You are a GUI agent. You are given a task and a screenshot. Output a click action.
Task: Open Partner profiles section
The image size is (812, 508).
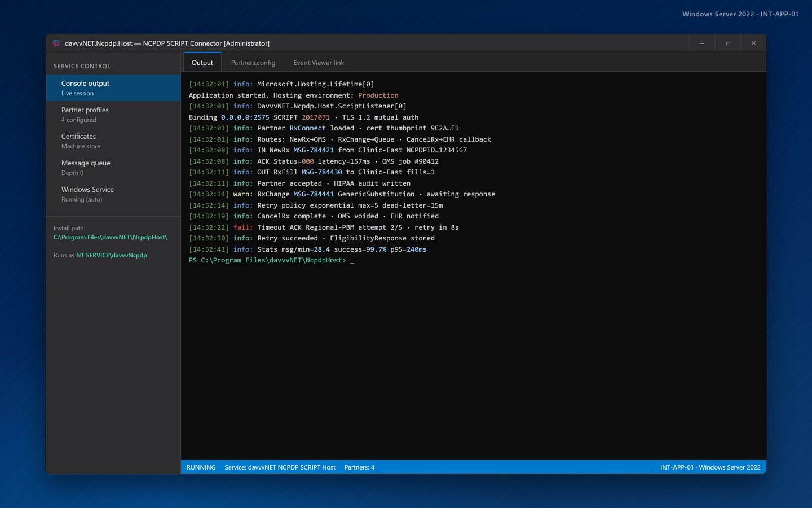pos(113,114)
